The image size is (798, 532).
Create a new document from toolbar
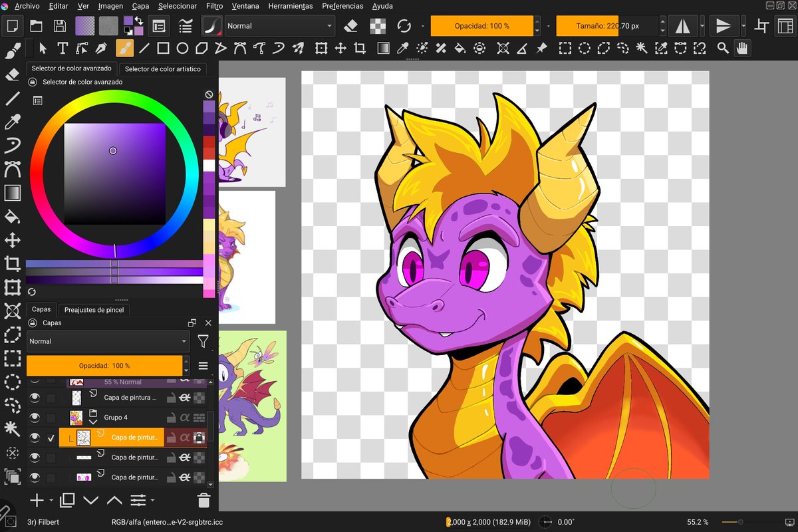pyautogui.click(x=12, y=26)
